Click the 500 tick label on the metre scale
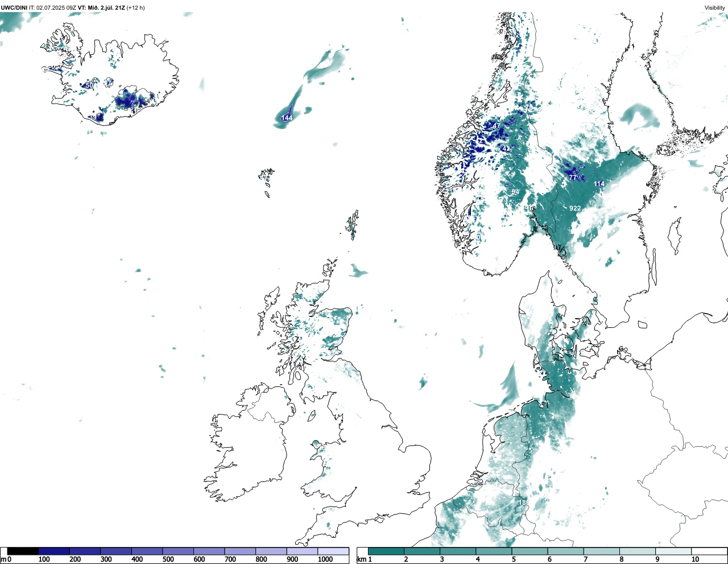The width and height of the screenshot is (728, 564). [x=168, y=559]
